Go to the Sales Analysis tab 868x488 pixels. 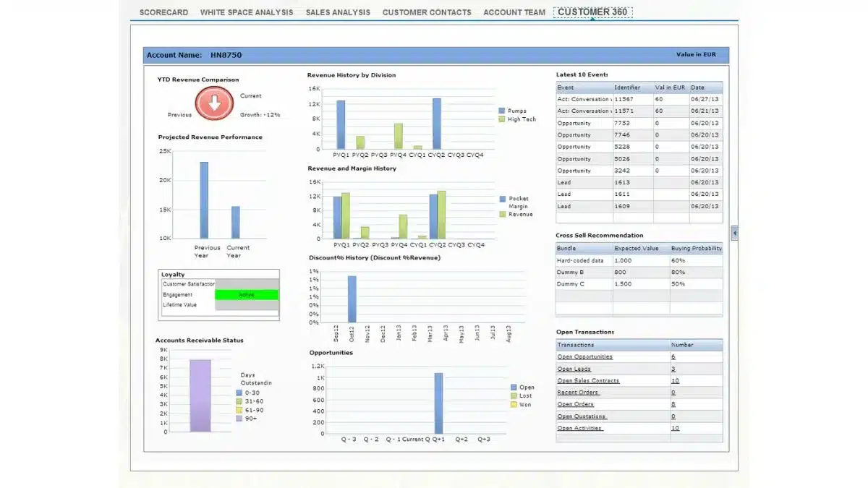(338, 12)
